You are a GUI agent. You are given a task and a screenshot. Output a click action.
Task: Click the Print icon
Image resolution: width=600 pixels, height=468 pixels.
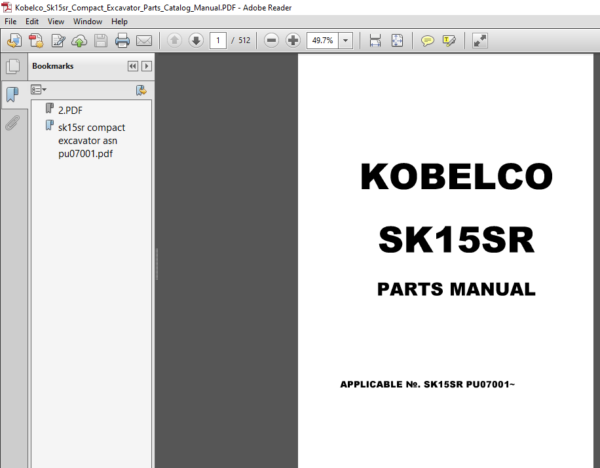coord(122,41)
